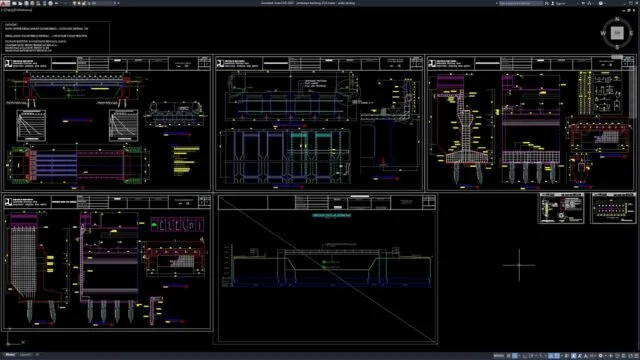Screen dimensions: 640x360
Task: Click the Sign In button
Action: coord(560,3)
